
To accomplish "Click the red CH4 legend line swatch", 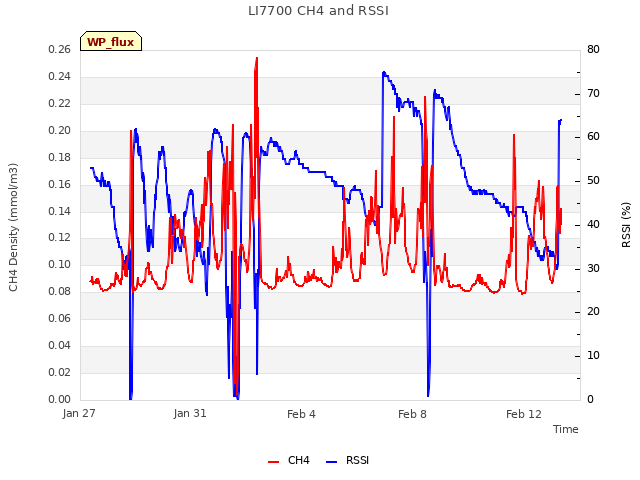I will pos(273,462).
